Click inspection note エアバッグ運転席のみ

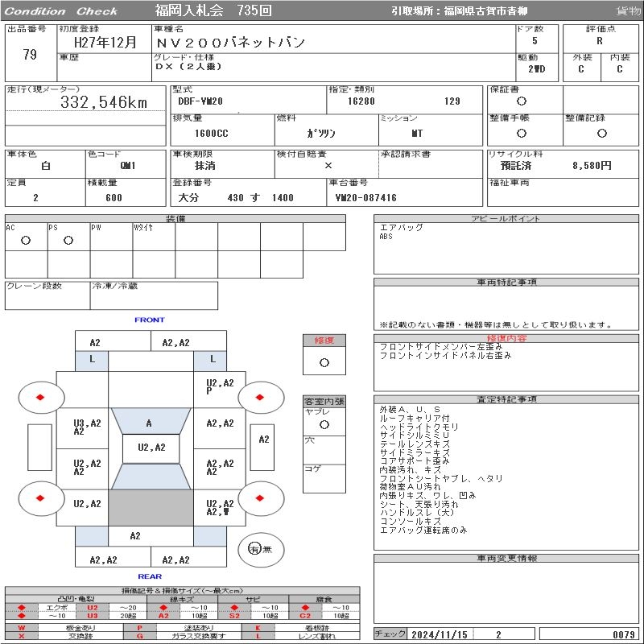pos(423,530)
